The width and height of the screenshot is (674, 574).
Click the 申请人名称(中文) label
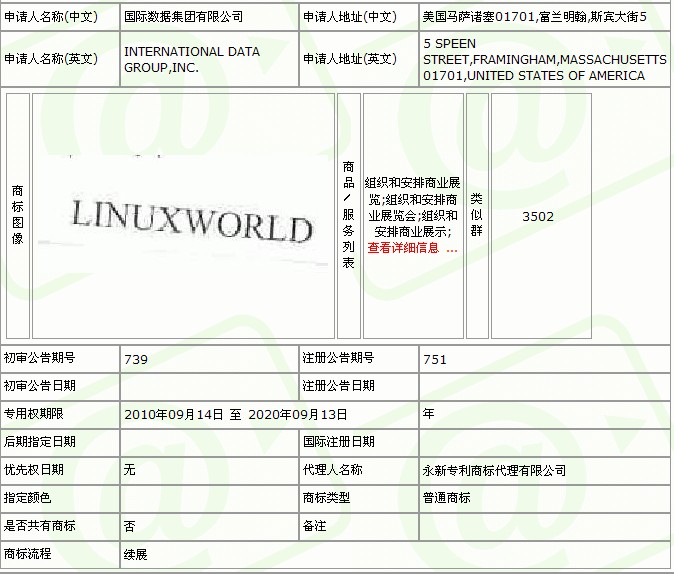tap(51, 17)
